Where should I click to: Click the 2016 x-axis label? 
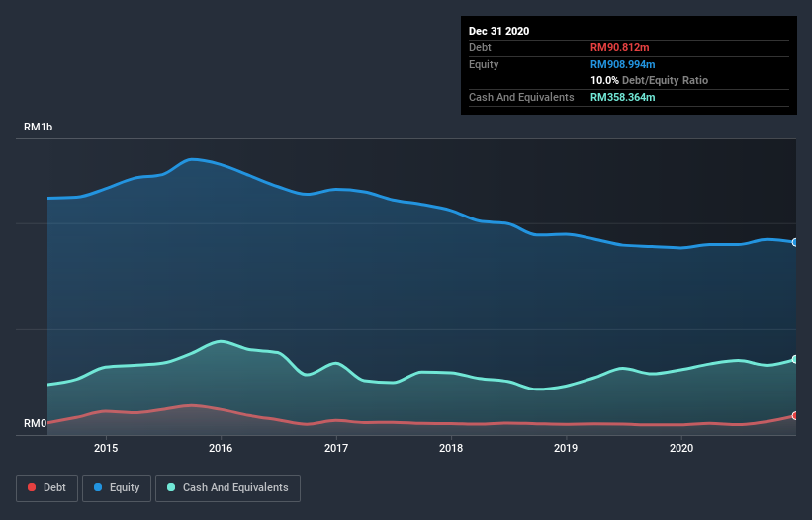coord(221,448)
